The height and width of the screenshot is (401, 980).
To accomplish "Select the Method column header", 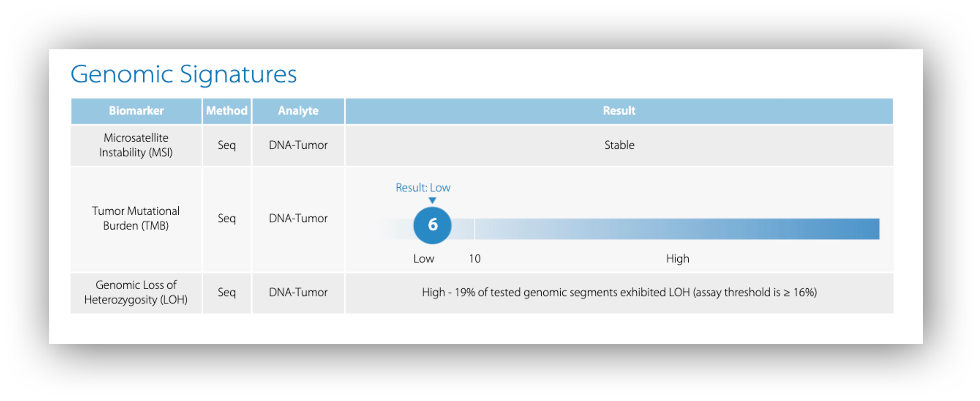I will pos(227,111).
